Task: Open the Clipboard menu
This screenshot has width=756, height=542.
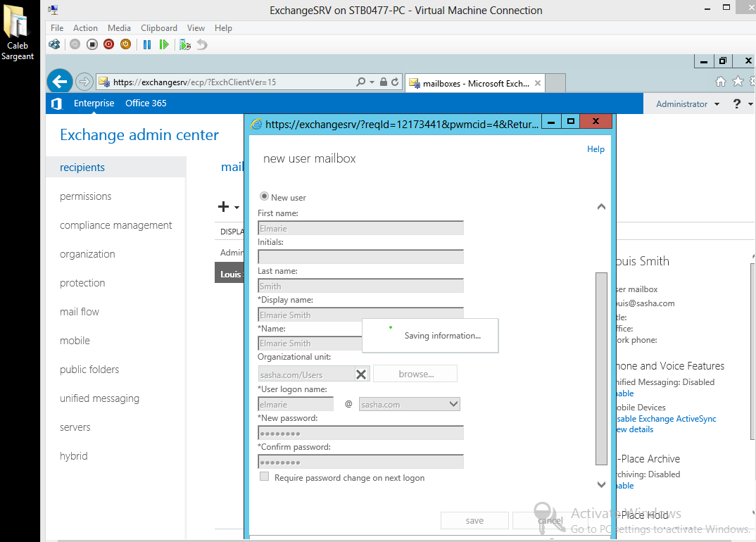Action: (x=158, y=28)
